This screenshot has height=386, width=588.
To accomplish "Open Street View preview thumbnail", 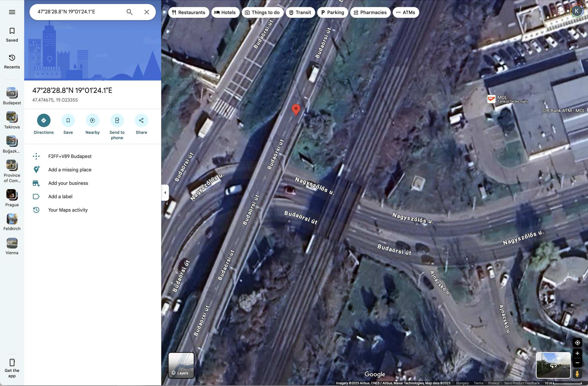I will [x=553, y=365].
